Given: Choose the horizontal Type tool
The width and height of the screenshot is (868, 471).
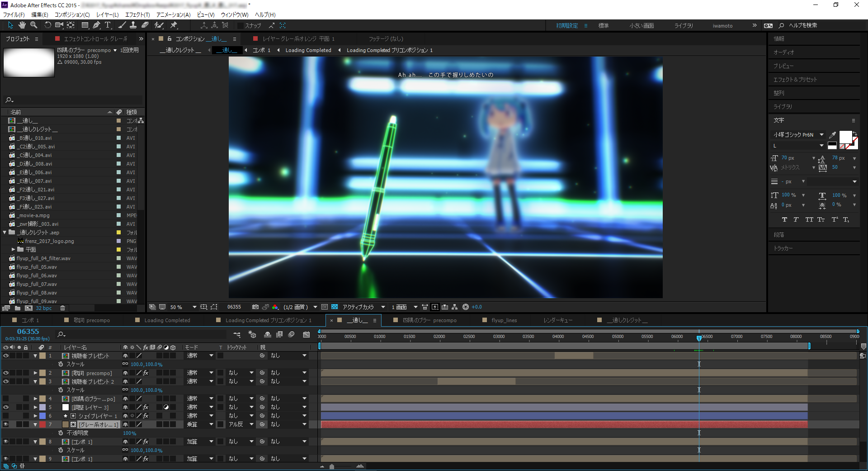Looking at the screenshot, I should coord(108,25).
